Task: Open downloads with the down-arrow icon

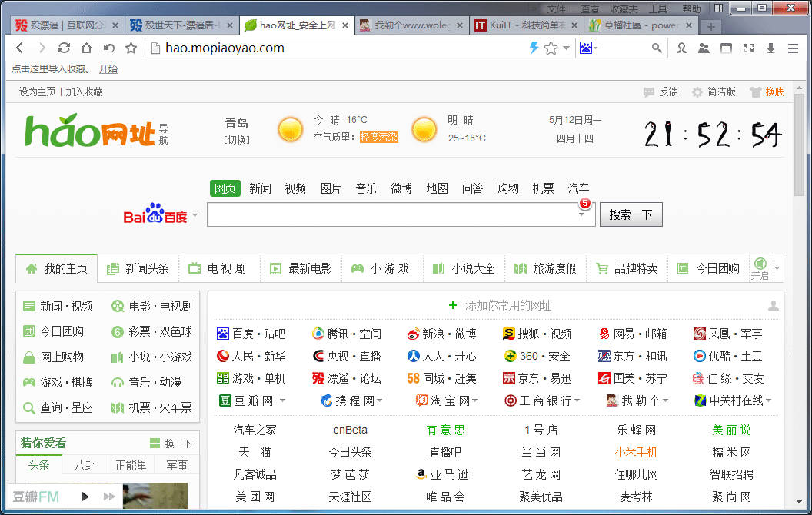Action: (770, 48)
